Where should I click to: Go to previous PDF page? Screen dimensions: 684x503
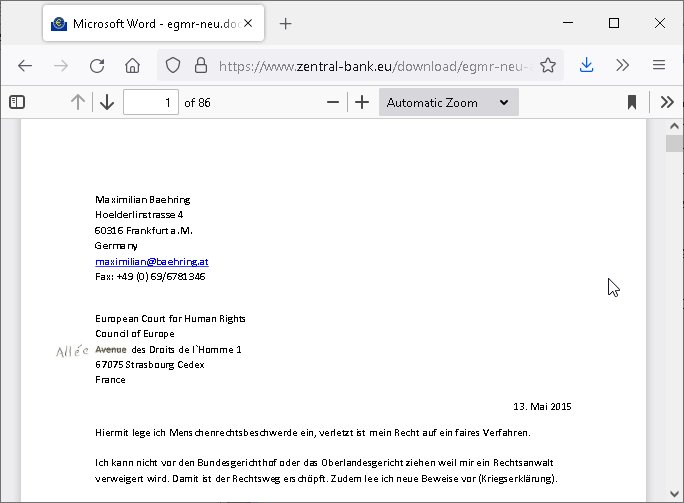click(78, 103)
